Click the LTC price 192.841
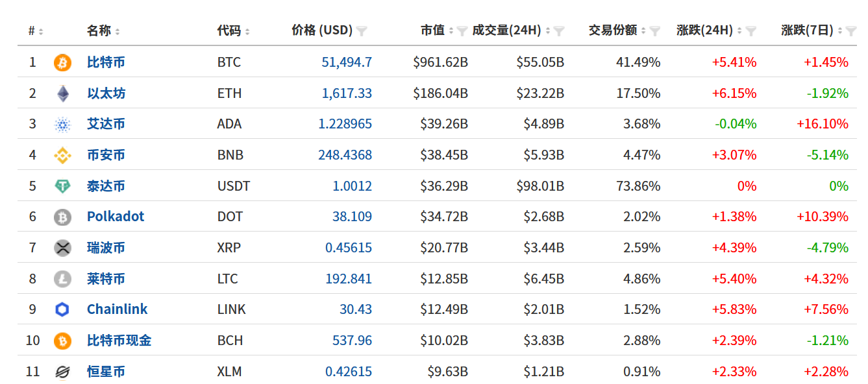The height and width of the screenshot is (384, 868). [x=349, y=279]
